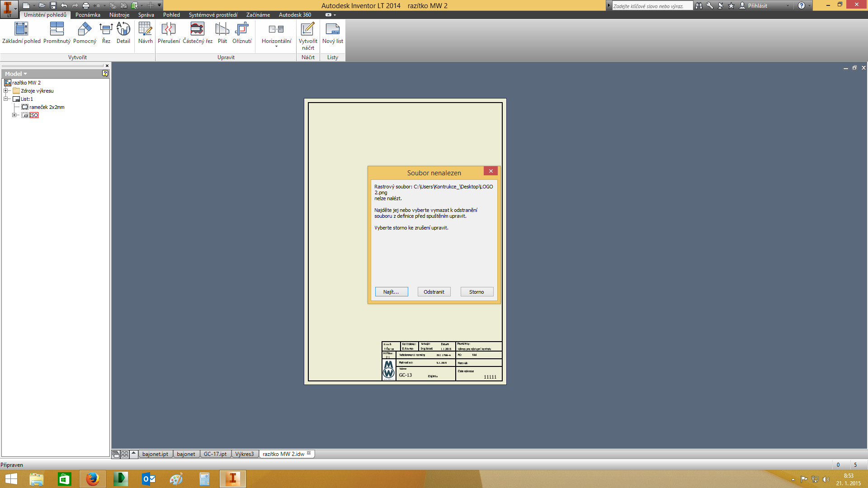Click the Odstranit button
Viewport: 868px width, 488px height.
pyautogui.click(x=434, y=292)
